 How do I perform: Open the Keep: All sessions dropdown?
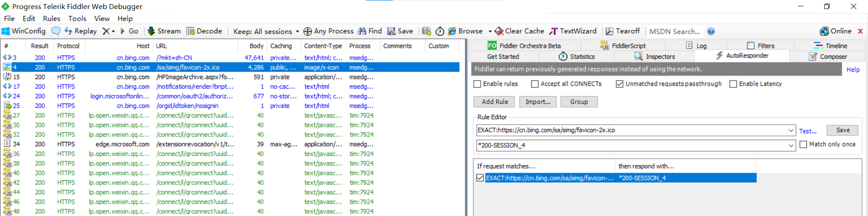point(266,31)
